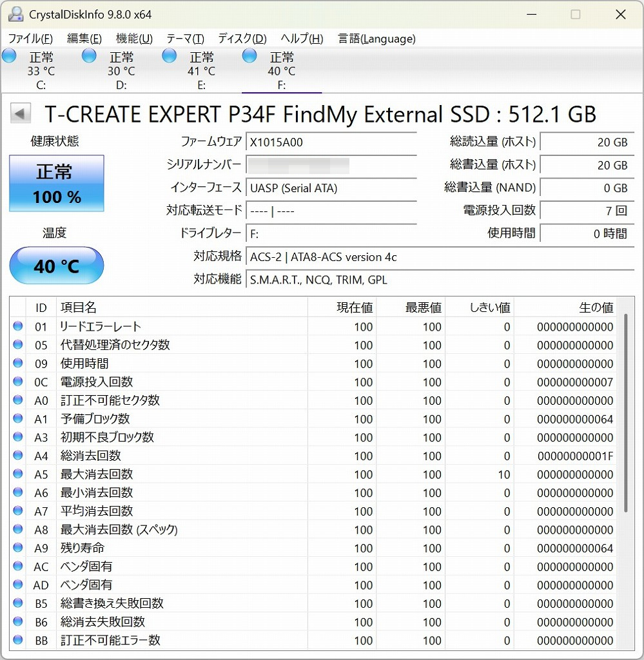The width and height of the screenshot is (644, 660).
Task: Click blue status dot for ID BB row
Action: (17, 640)
